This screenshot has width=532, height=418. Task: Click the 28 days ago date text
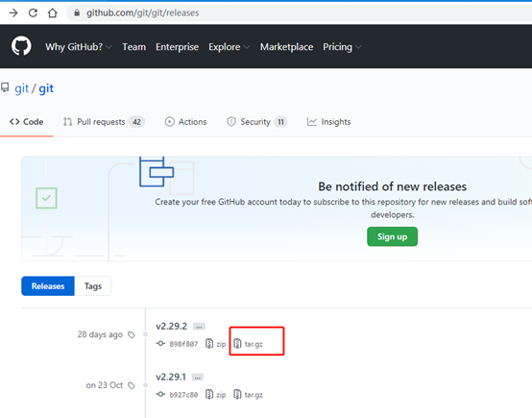pyautogui.click(x=100, y=334)
